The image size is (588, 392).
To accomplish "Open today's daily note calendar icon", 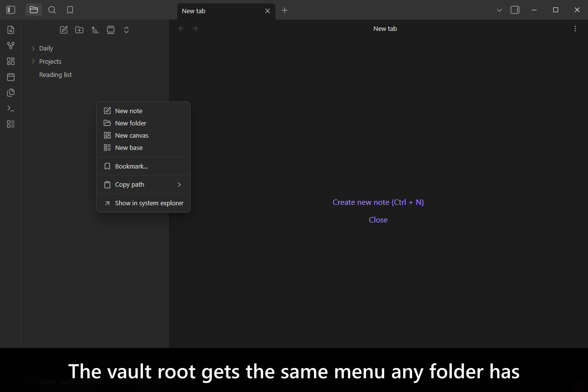I will pyautogui.click(x=11, y=77).
